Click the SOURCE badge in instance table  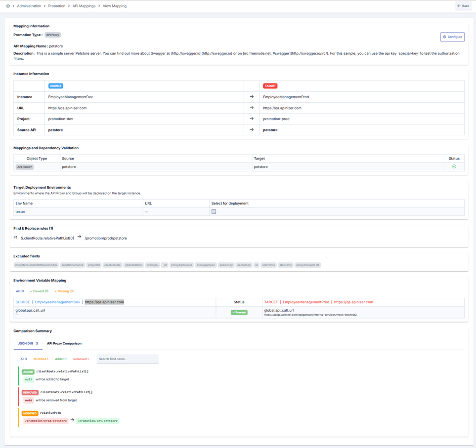click(55, 86)
